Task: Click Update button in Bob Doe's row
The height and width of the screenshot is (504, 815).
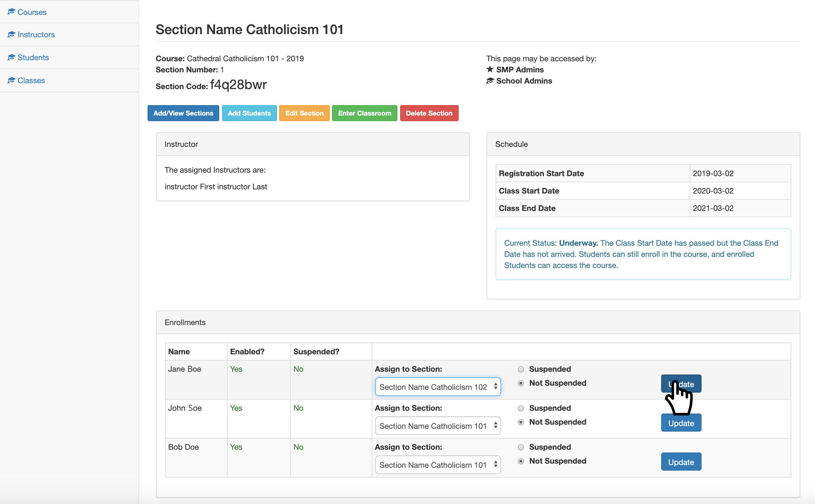Action: (681, 462)
